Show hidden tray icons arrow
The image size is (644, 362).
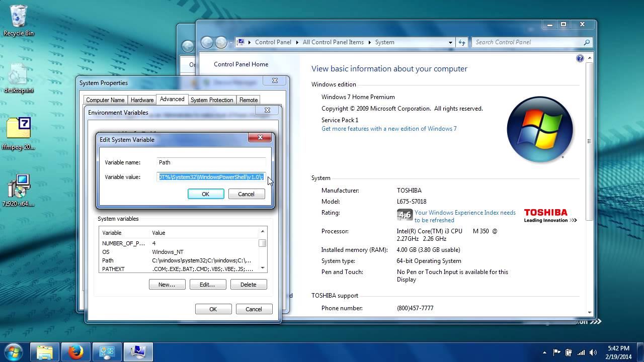click(x=544, y=352)
